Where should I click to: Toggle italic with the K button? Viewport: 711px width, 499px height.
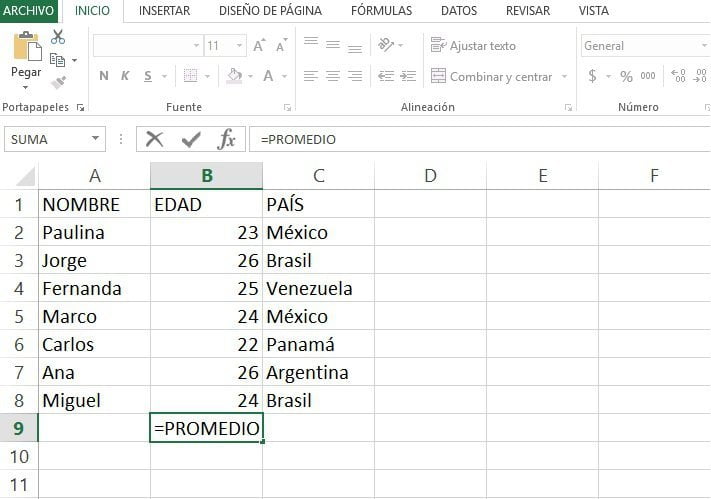(125, 76)
